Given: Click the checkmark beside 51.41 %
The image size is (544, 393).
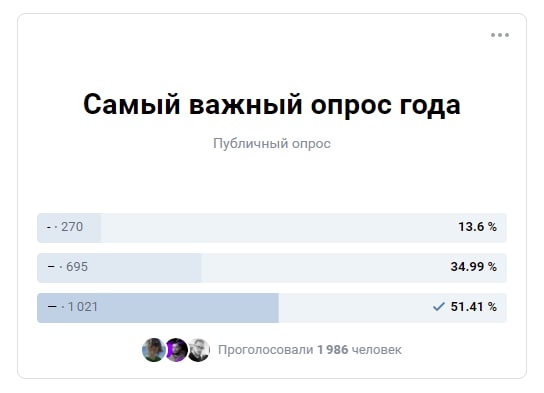Looking at the screenshot, I should point(439,307).
